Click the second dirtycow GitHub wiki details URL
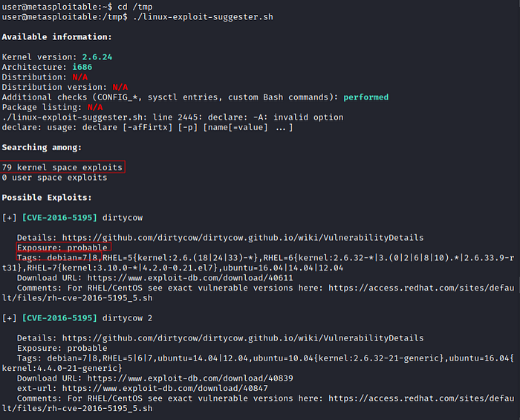This screenshot has width=520, height=420. click(x=243, y=338)
